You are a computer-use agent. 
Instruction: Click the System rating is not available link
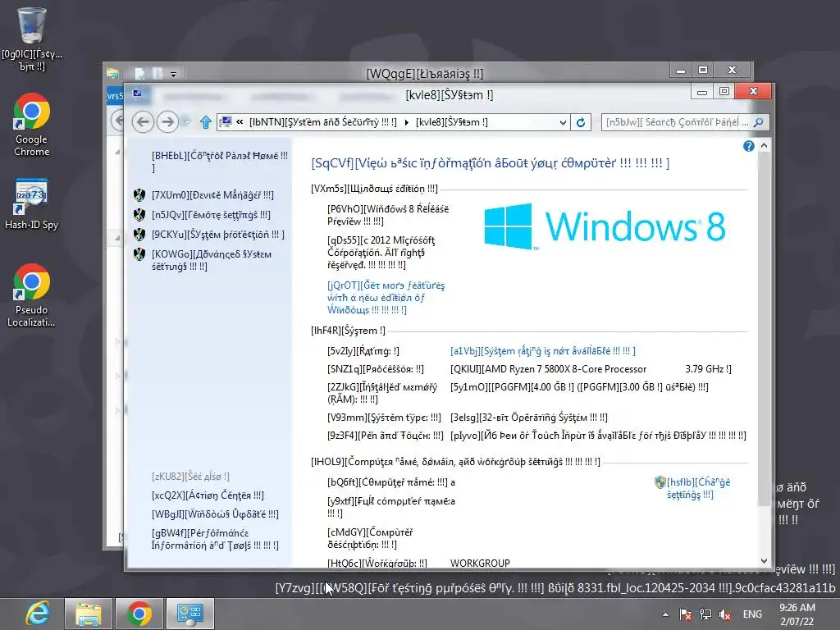(x=543, y=351)
